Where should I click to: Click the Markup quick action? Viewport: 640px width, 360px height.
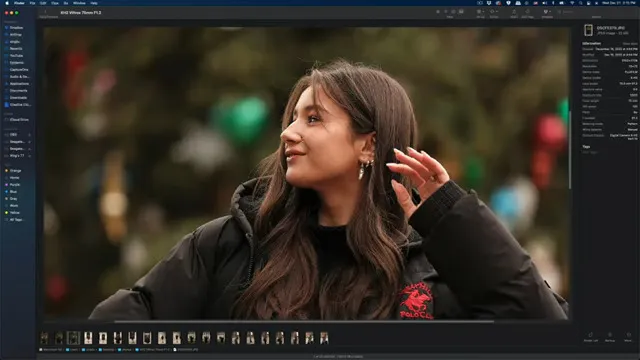pyautogui.click(x=610, y=337)
